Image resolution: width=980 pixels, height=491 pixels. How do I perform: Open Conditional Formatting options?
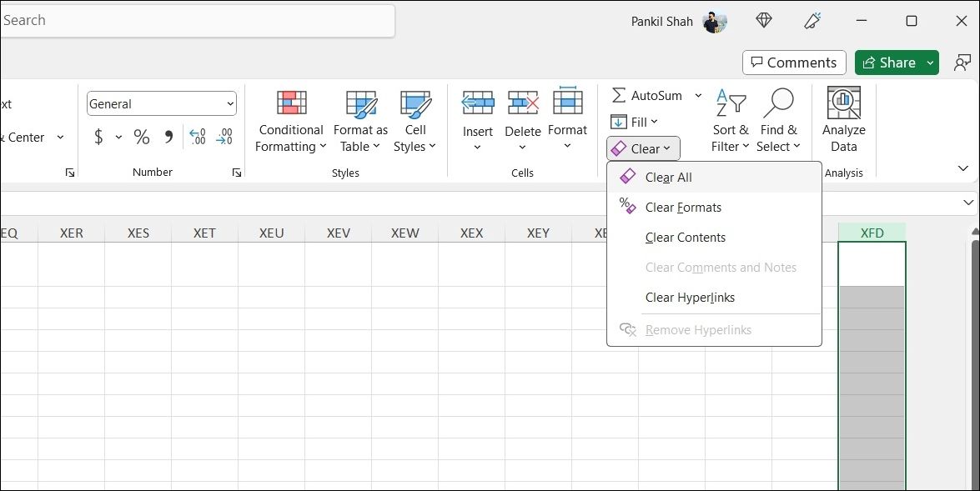pos(289,121)
